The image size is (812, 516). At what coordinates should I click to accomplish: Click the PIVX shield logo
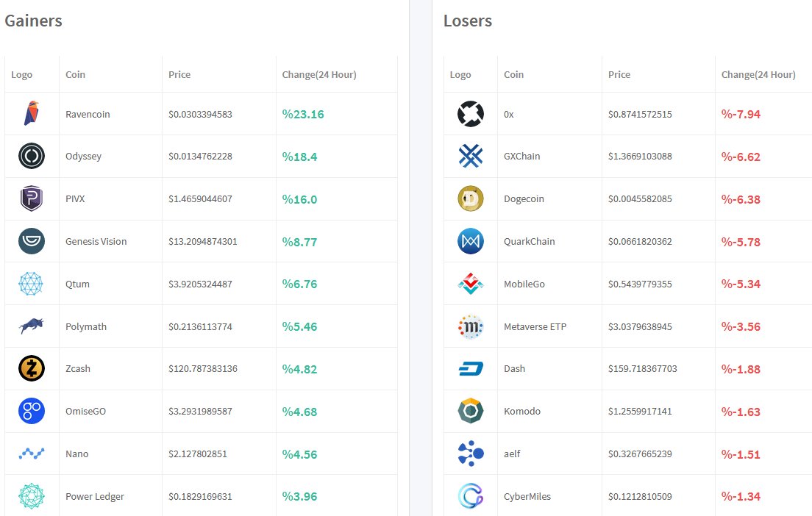point(32,198)
